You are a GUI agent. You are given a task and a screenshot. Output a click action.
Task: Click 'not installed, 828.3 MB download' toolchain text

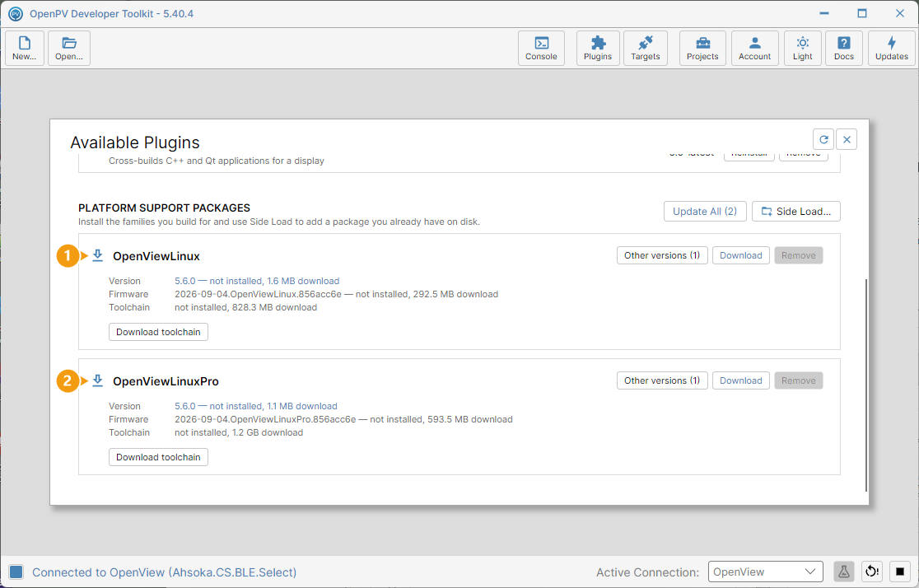(x=245, y=308)
